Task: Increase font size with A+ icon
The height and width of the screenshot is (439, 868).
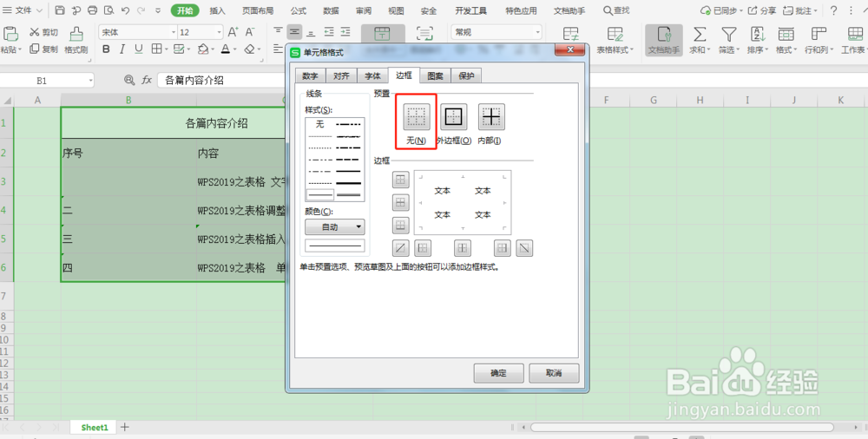Action: 233,32
